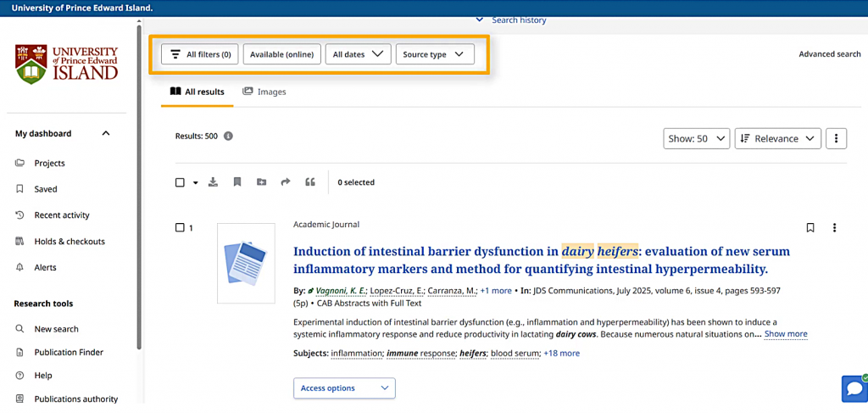868x413 pixels.
Task: Switch to the Images tab
Action: coord(264,92)
